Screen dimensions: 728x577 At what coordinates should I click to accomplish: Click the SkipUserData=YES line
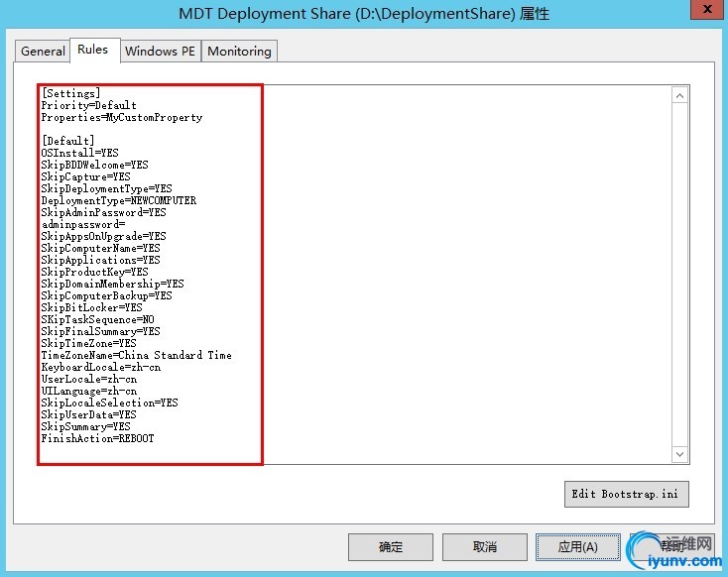pyautogui.click(x=88, y=415)
